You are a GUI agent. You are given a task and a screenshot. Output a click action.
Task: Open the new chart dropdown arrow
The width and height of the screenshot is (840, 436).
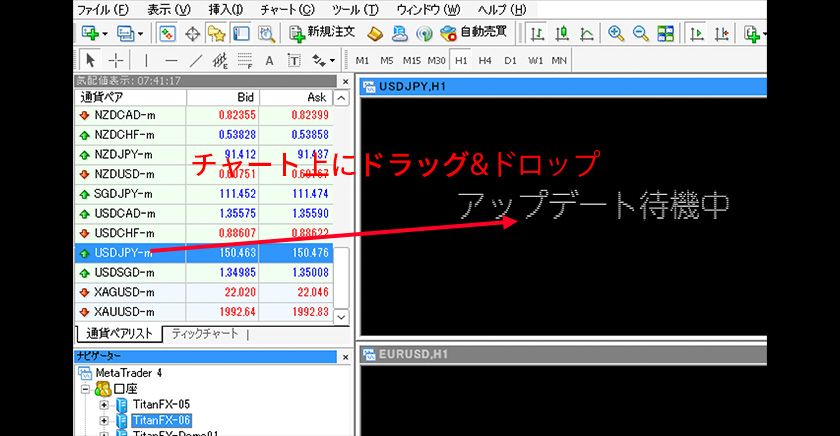pyautogui.click(x=105, y=33)
